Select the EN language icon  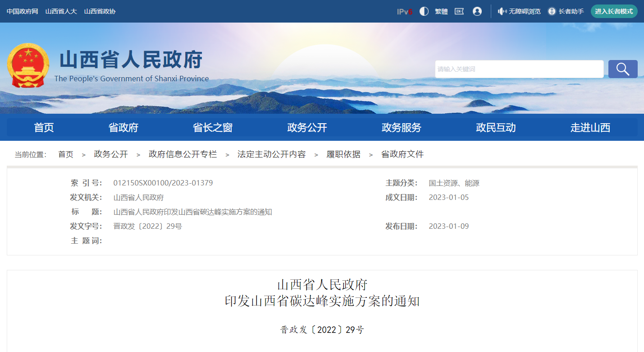[459, 11]
